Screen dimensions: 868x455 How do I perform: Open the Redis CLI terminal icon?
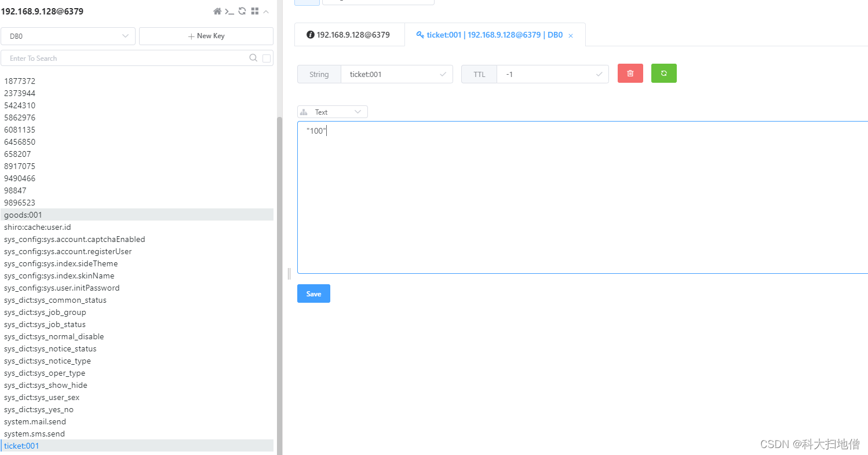coord(228,11)
